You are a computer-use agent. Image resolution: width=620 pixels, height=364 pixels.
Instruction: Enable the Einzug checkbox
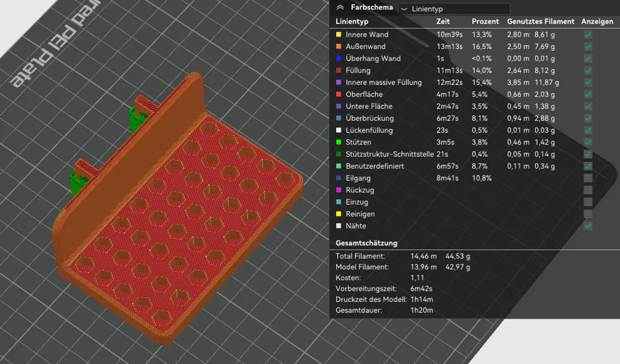[587, 202]
